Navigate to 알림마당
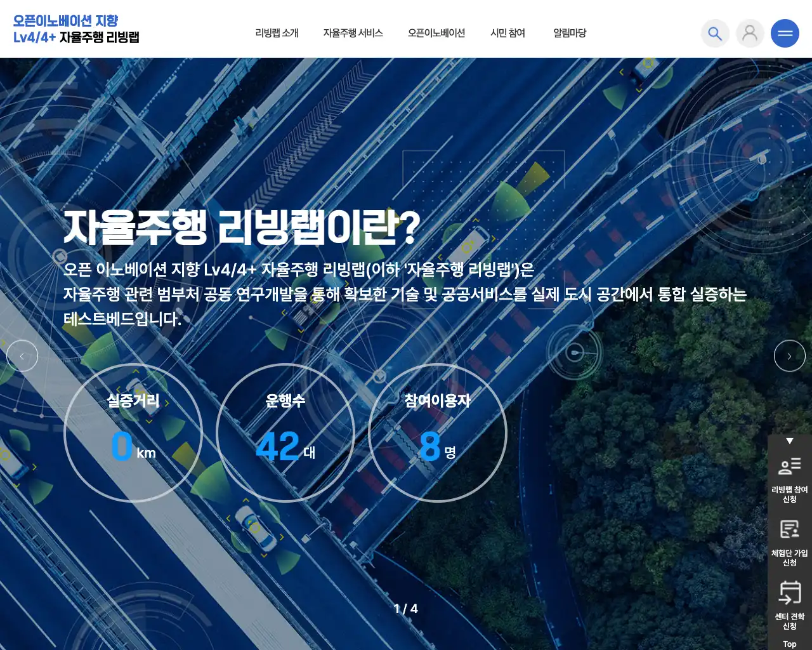This screenshot has width=812, height=650. [568, 33]
